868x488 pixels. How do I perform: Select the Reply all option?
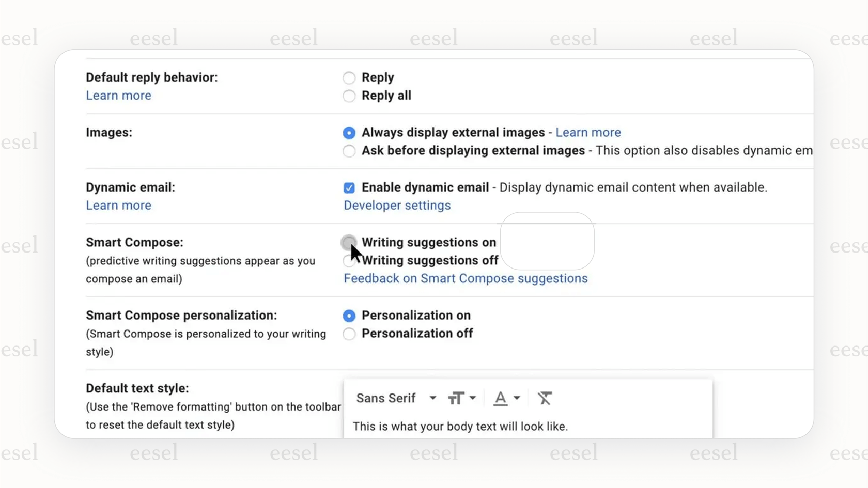click(349, 96)
